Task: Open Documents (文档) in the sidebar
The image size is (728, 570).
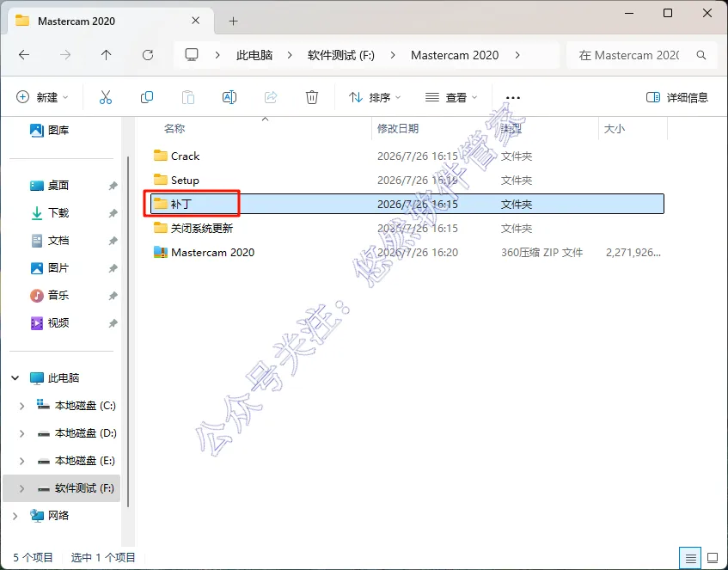Action: (x=50, y=240)
